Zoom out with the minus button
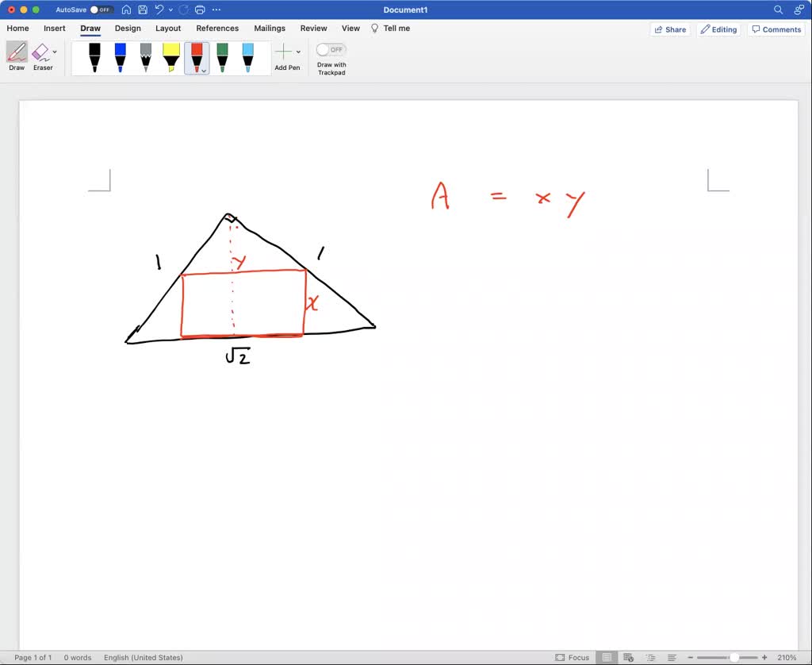Image resolution: width=812 pixels, height=665 pixels. [x=691, y=657]
